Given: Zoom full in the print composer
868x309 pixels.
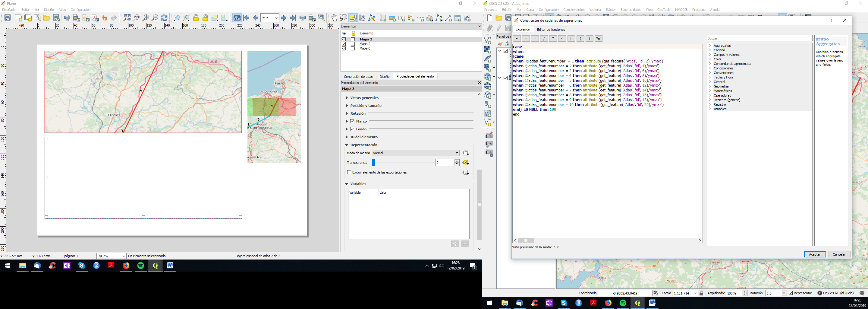Looking at the screenshot, I should pyautogui.click(x=127, y=18).
